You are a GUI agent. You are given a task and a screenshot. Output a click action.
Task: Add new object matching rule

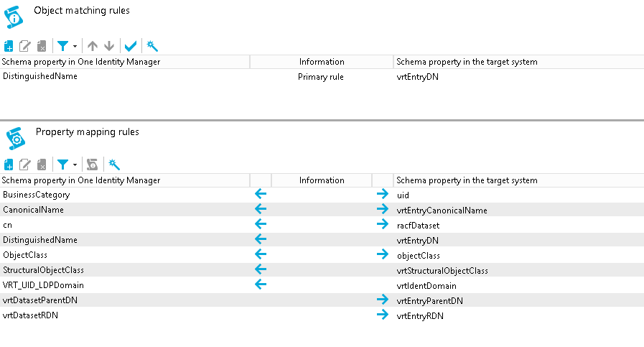9,46
